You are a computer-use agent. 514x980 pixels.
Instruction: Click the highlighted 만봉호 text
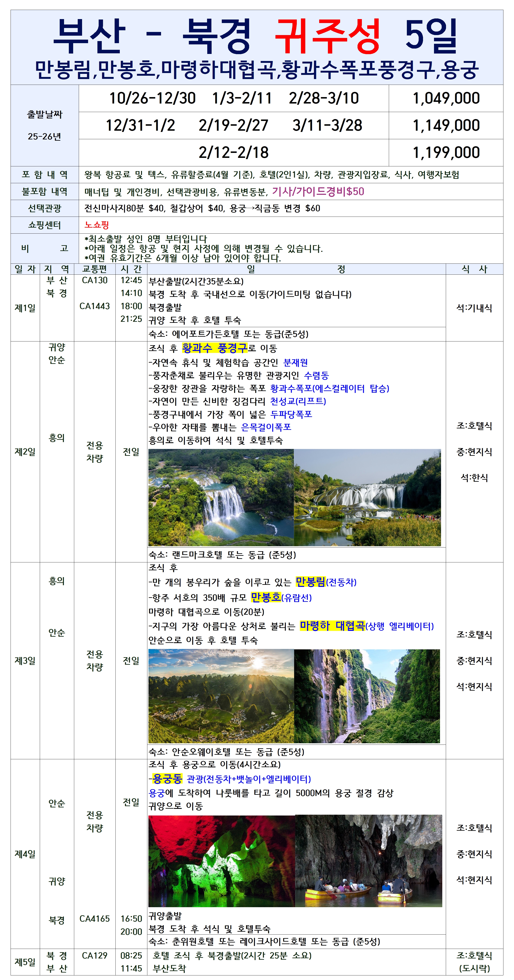[x=266, y=597]
